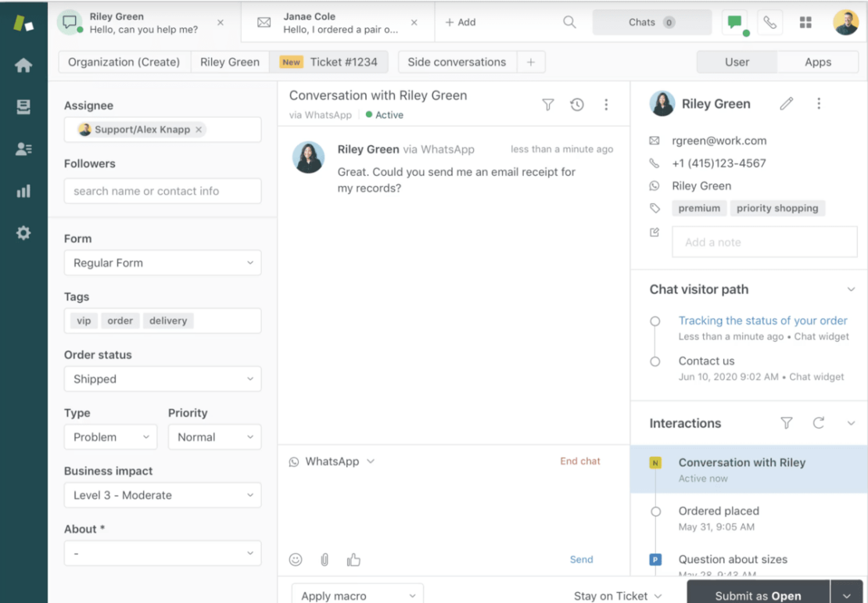Open the Admin settings gear icon
The height and width of the screenshot is (603, 868).
[x=23, y=232]
